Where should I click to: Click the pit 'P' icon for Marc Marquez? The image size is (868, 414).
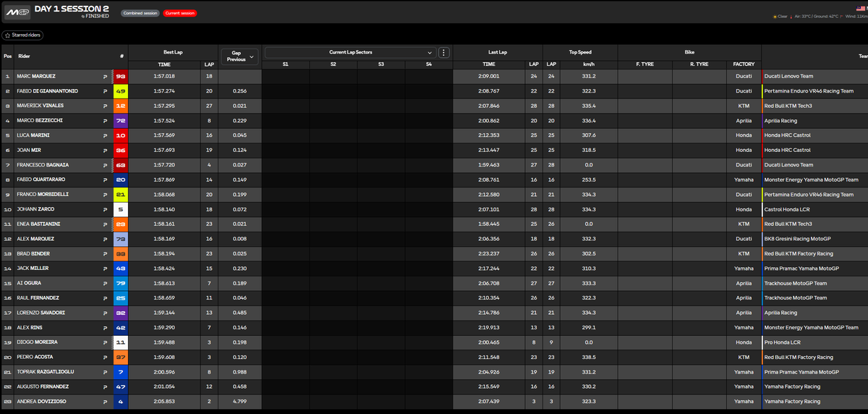[x=106, y=76]
